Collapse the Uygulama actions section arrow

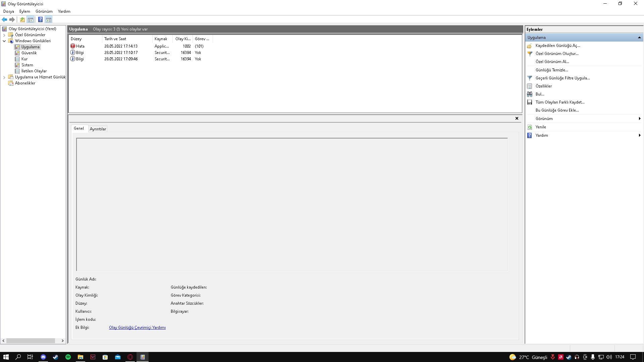click(x=639, y=38)
